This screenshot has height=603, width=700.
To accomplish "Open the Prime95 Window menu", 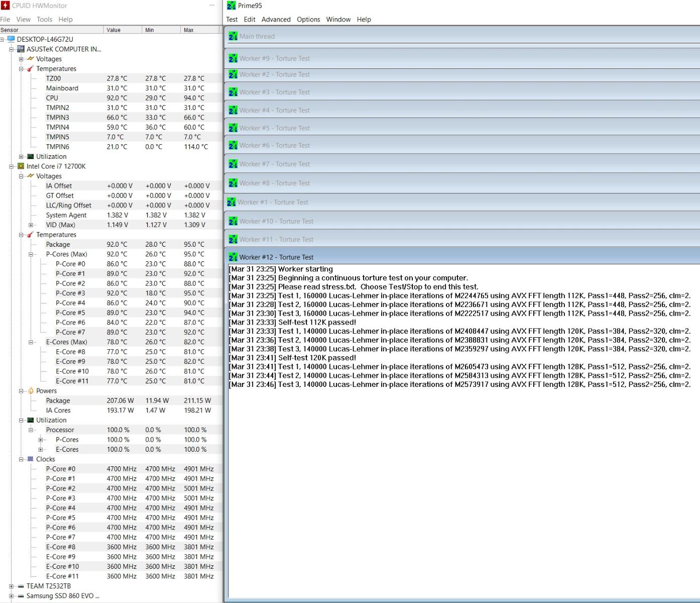I will (338, 20).
